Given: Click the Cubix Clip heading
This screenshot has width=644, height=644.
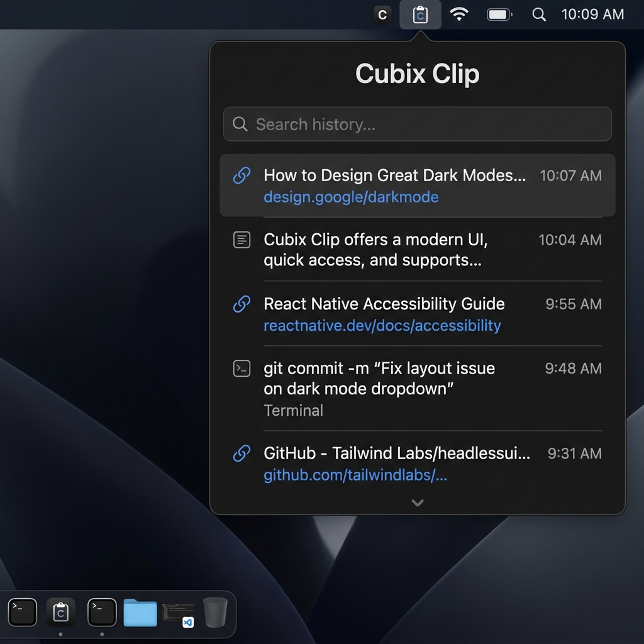Looking at the screenshot, I should click(418, 74).
